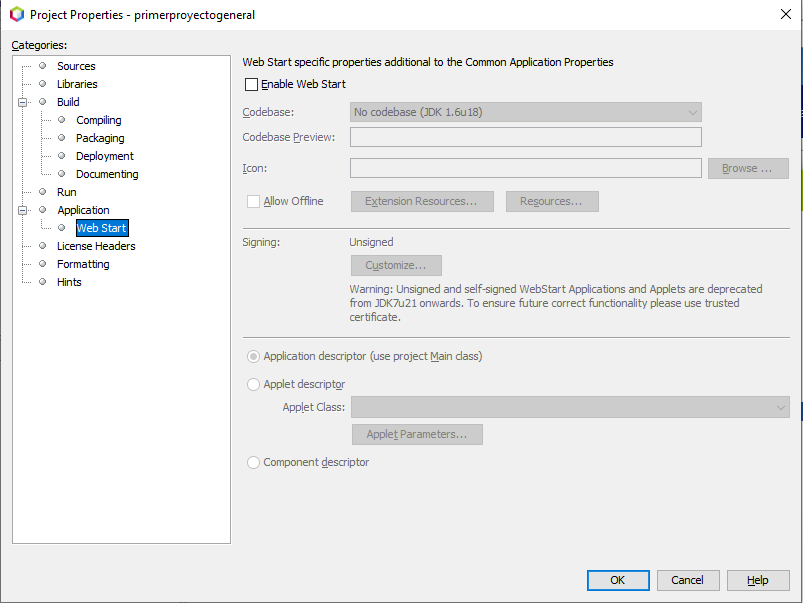Image resolution: width=803 pixels, height=603 pixels.
Task: Collapse the Application category node
Action: click(x=23, y=210)
